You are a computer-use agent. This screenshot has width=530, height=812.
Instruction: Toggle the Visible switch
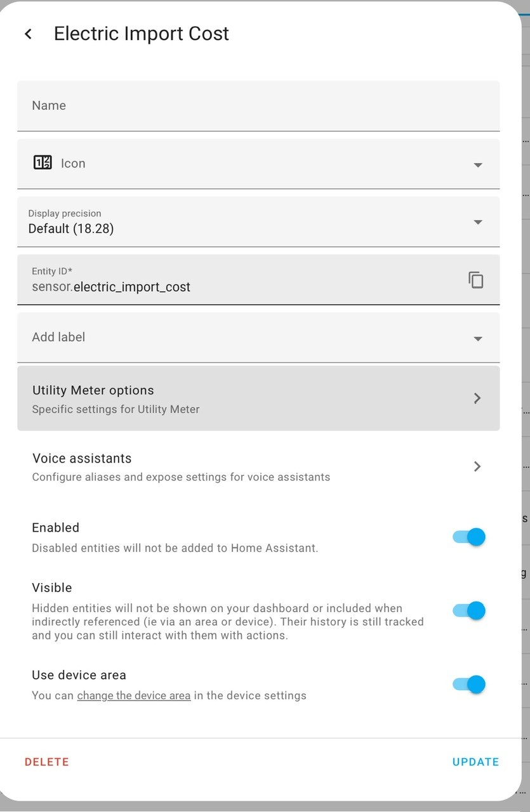click(x=469, y=611)
